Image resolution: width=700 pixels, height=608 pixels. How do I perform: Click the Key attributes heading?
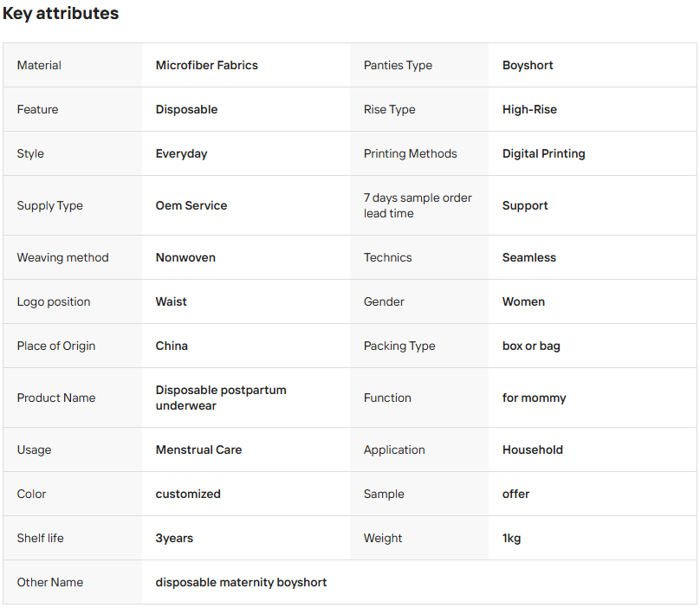(x=61, y=14)
